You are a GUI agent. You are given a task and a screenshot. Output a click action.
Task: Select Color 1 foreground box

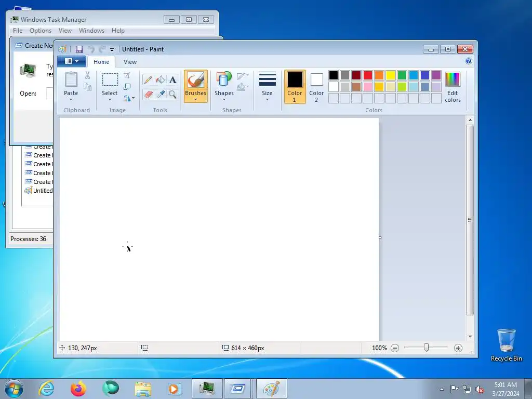click(x=295, y=87)
